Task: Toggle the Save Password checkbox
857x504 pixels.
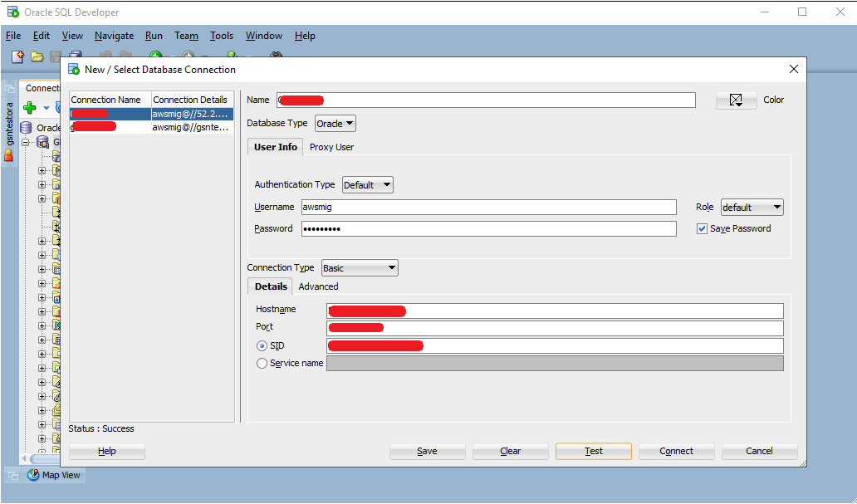Action: pos(702,228)
